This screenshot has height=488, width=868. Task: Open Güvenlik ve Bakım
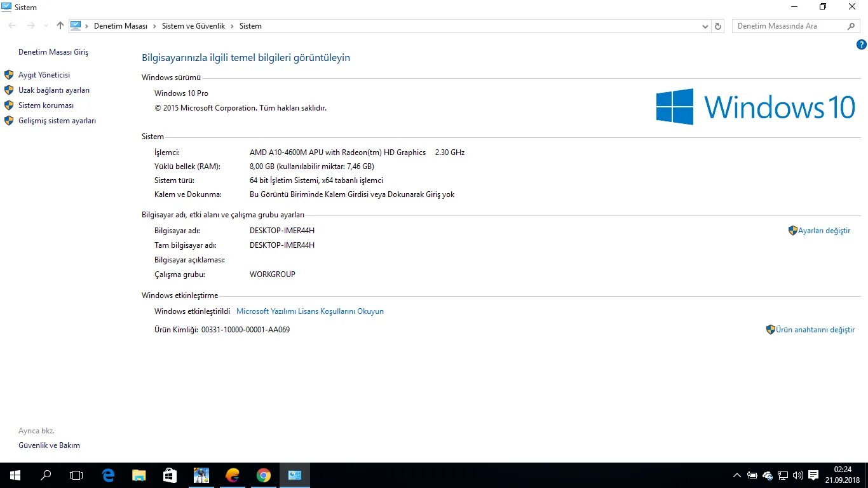(49, 445)
